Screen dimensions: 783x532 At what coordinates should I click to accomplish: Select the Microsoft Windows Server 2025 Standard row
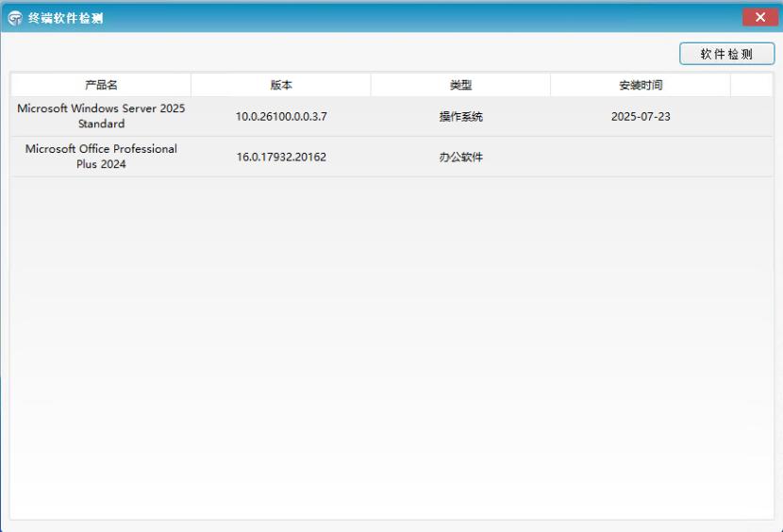click(101, 116)
